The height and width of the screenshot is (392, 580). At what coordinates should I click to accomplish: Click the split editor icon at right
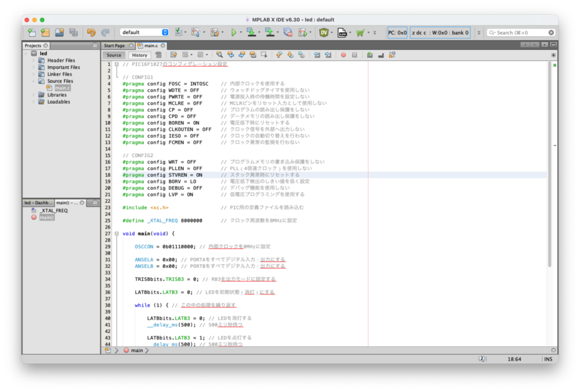[x=553, y=55]
